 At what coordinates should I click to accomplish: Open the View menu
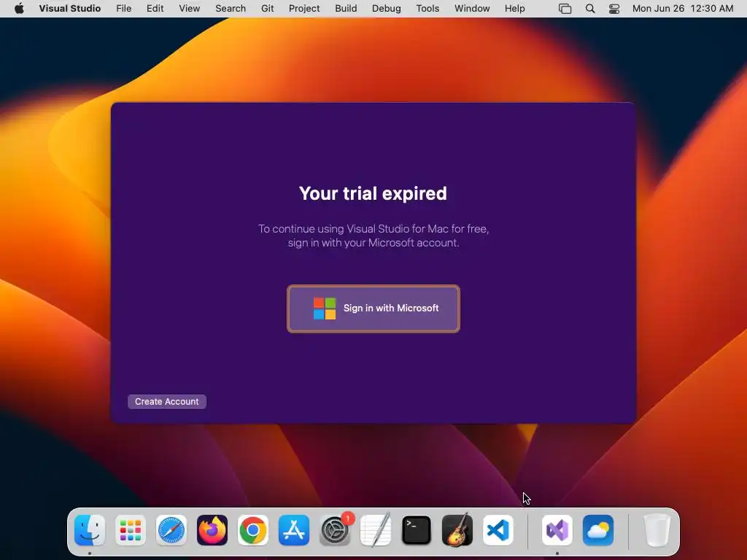pos(190,9)
